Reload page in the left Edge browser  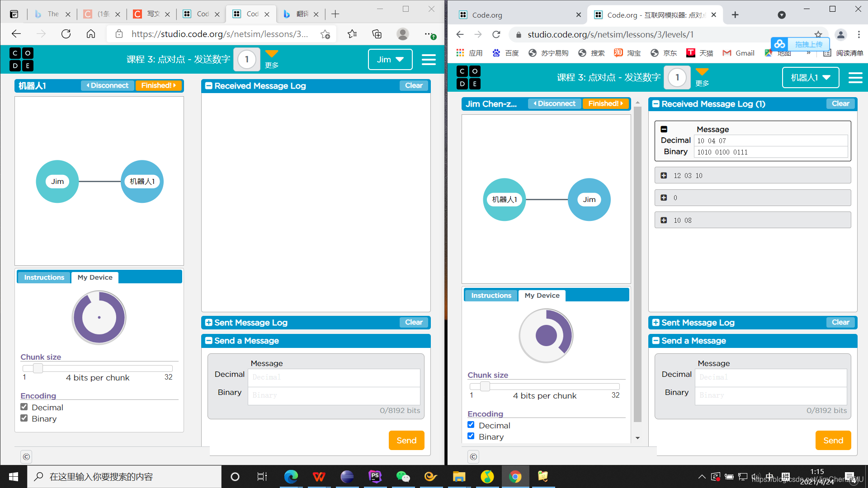coord(66,34)
